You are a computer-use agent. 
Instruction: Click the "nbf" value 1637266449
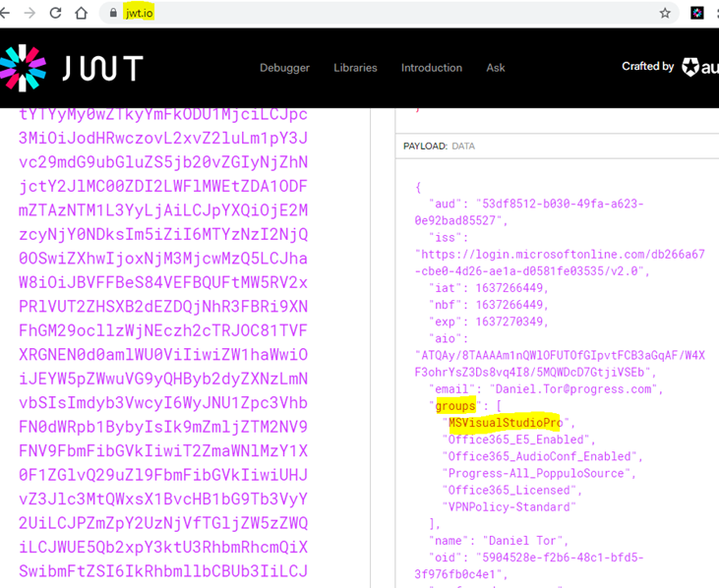(x=509, y=305)
